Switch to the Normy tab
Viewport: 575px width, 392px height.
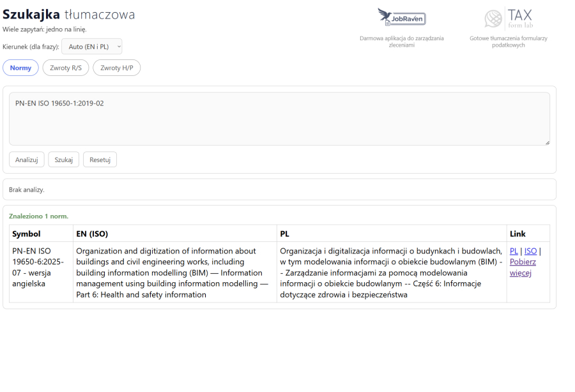click(x=20, y=68)
